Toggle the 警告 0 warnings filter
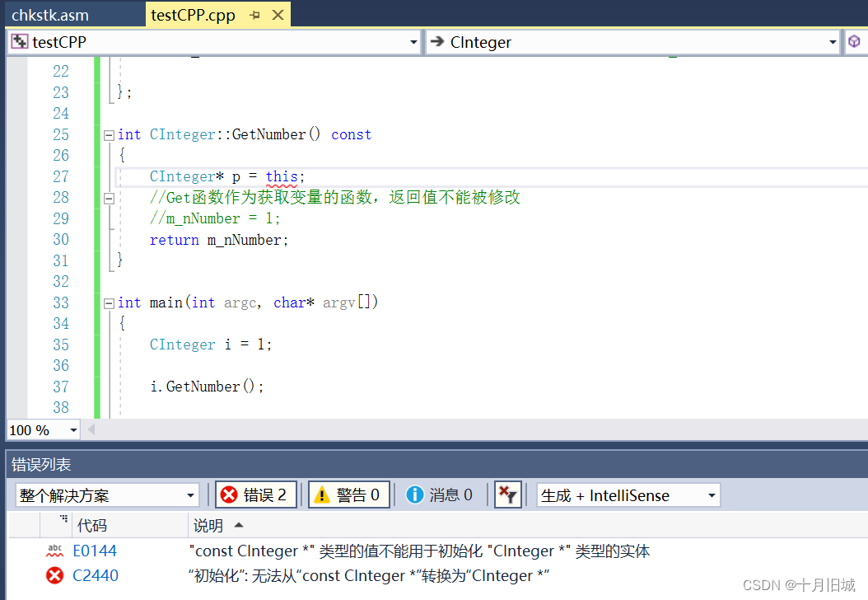Viewport: 868px width, 600px height. (348, 495)
